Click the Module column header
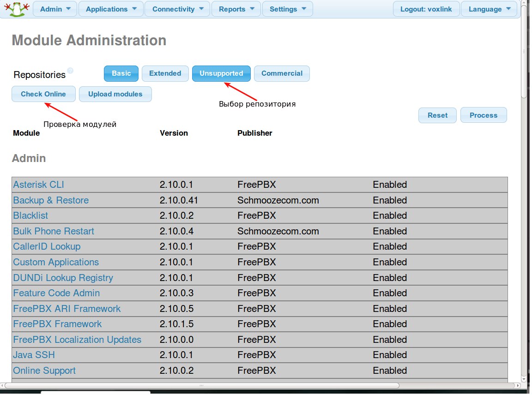This screenshot has width=532, height=395. tap(26, 133)
